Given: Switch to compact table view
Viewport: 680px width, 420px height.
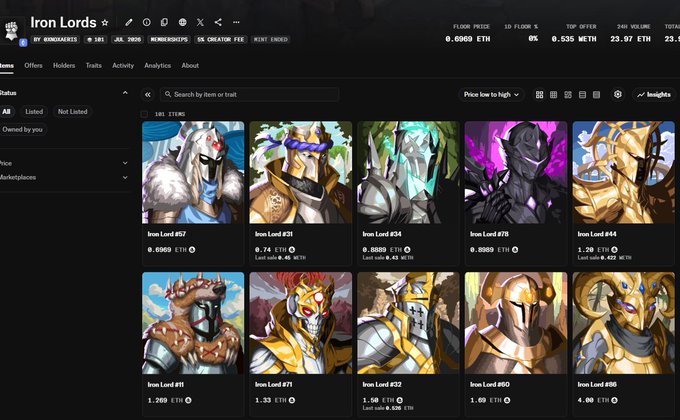Looking at the screenshot, I should pos(597,95).
